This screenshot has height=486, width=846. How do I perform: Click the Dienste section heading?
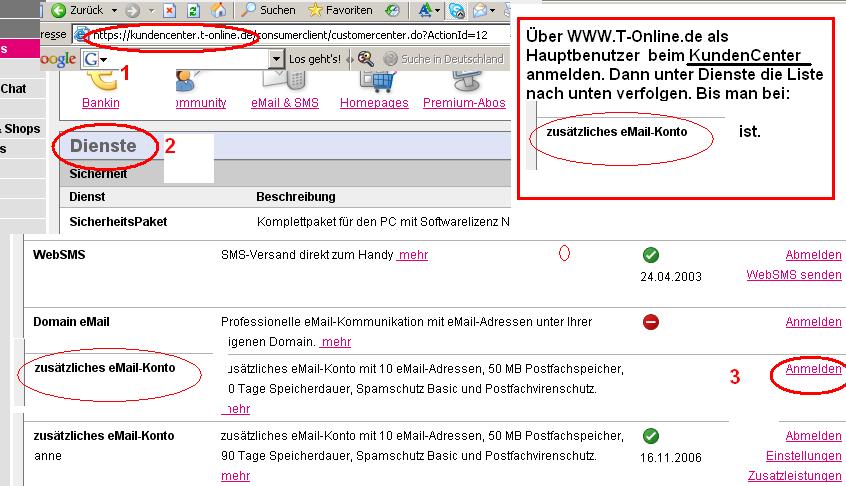point(103,146)
